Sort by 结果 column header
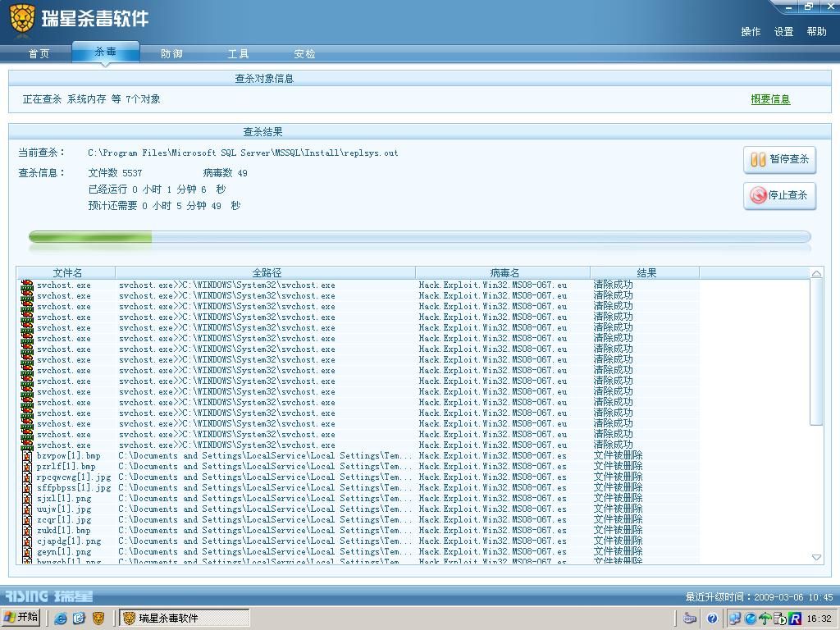The width and height of the screenshot is (840, 630). pyautogui.click(x=646, y=272)
